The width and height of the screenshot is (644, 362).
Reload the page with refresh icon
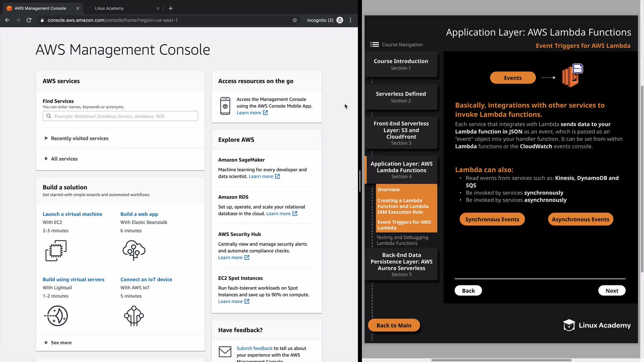point(29,20)
